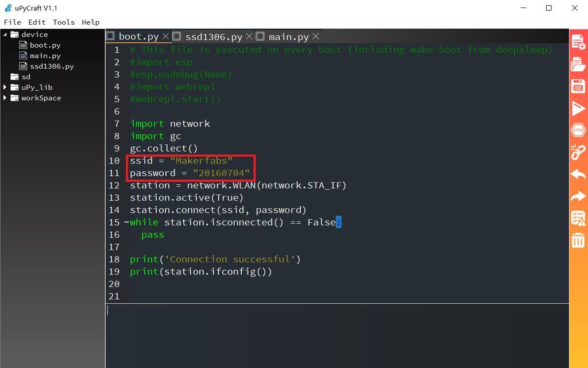Maximize the uPyCraft window
Viewport: 588px width, 368px height.
point(548,8)
